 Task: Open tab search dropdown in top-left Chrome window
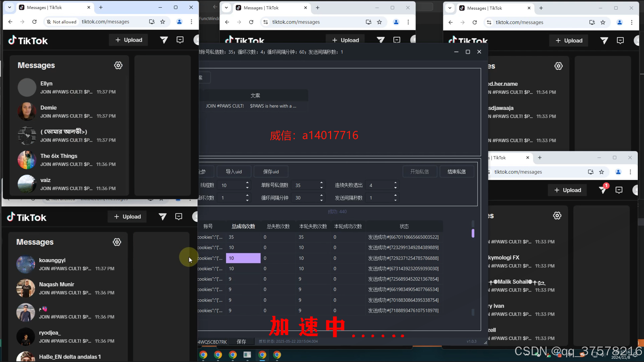point(9,7)
